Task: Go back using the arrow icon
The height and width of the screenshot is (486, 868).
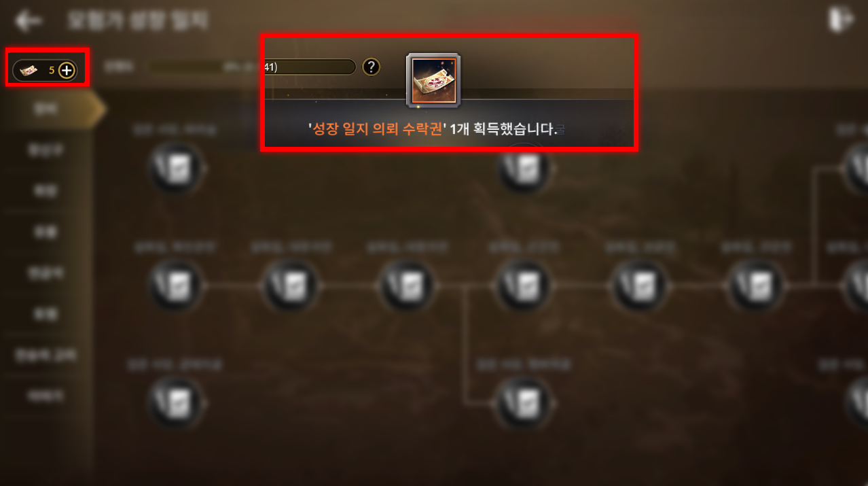Action: coord(29,20)
